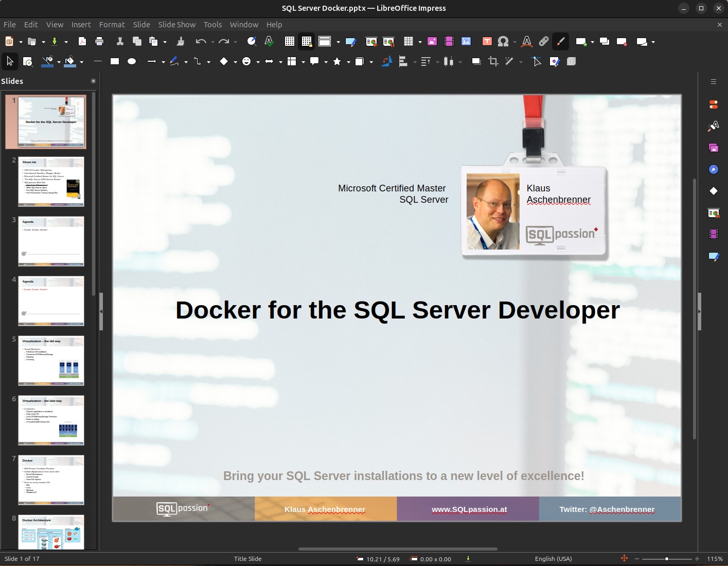Expand the New document dropdown arrow
This screenshot has height=566, width=728.
[21, 42]
